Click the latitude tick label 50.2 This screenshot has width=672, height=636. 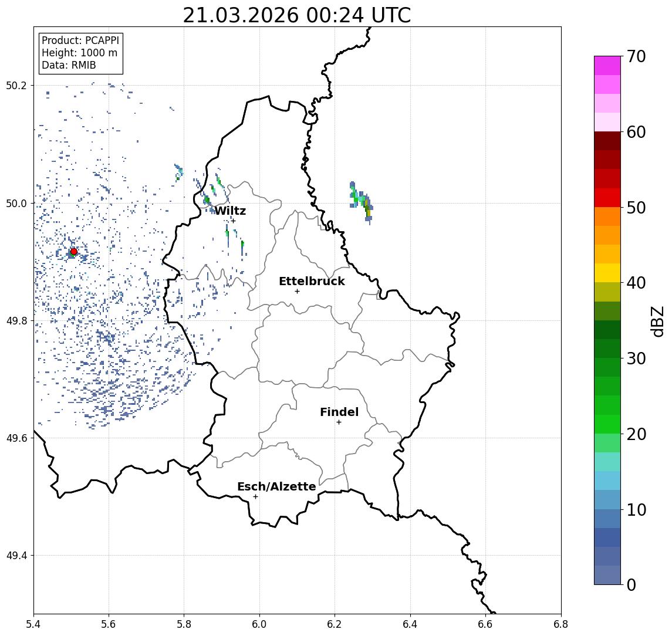click(16, 85)
